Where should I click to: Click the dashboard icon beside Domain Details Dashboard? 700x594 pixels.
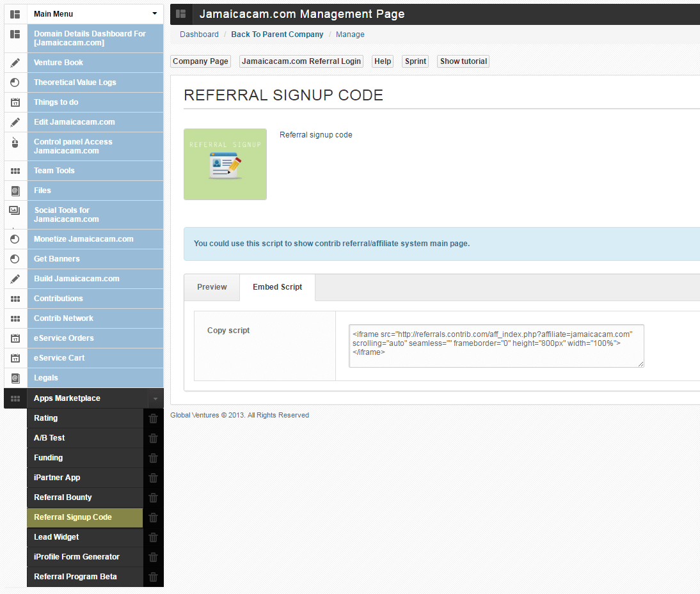(x=15, y=35)
